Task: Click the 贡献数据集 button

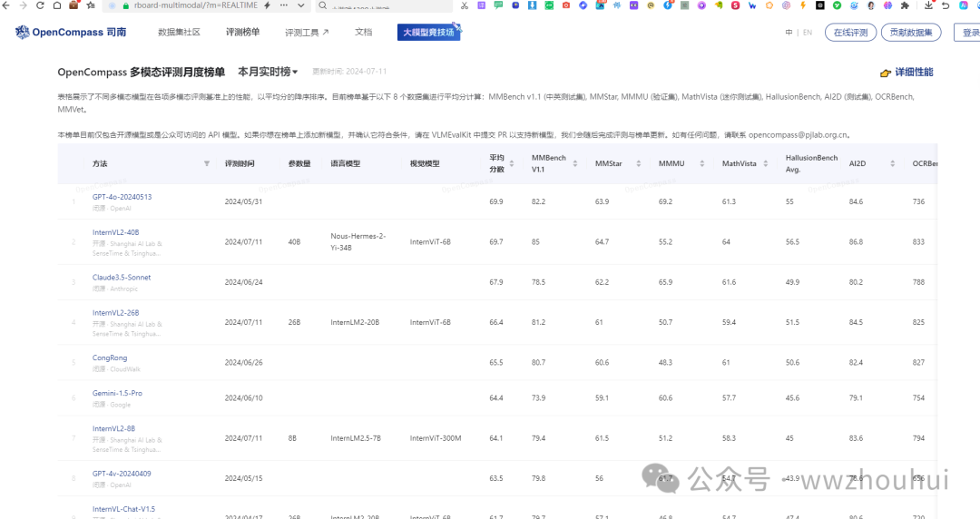Action: (x=911, y=33)
